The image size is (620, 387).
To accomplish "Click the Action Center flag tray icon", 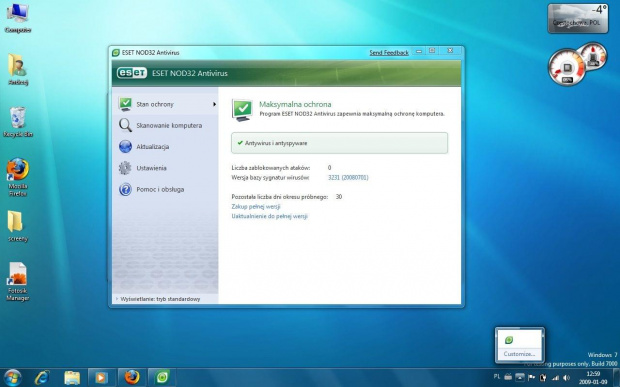I will 532,378.
